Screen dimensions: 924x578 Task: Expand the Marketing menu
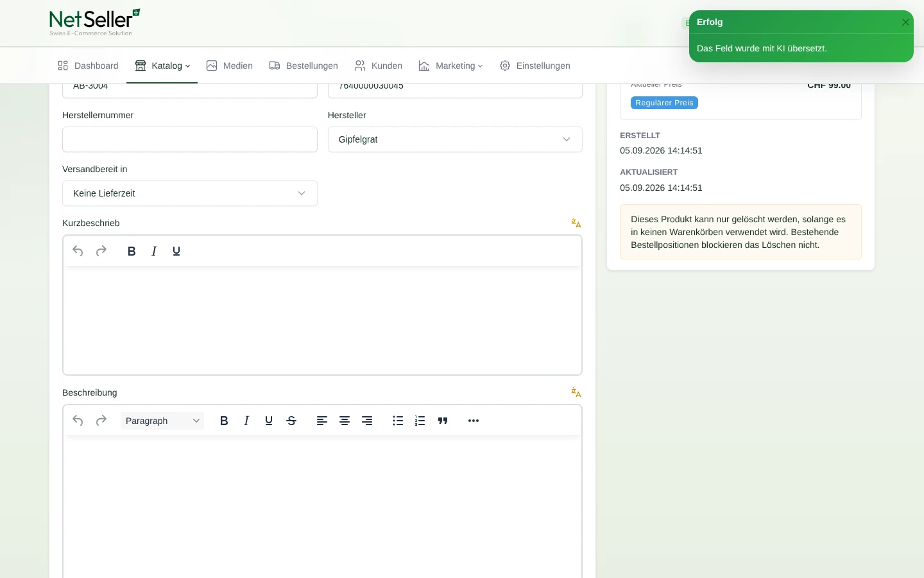[x=450, y=66]
